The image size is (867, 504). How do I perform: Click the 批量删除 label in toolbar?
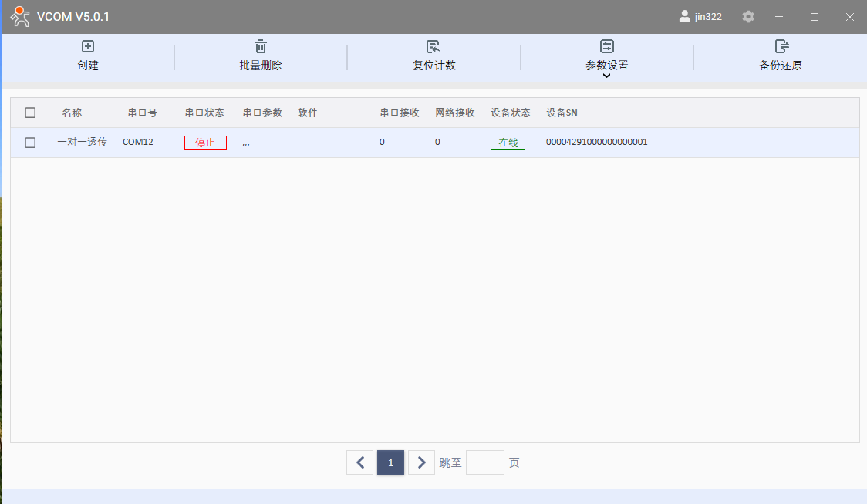(x=261, y=66)
